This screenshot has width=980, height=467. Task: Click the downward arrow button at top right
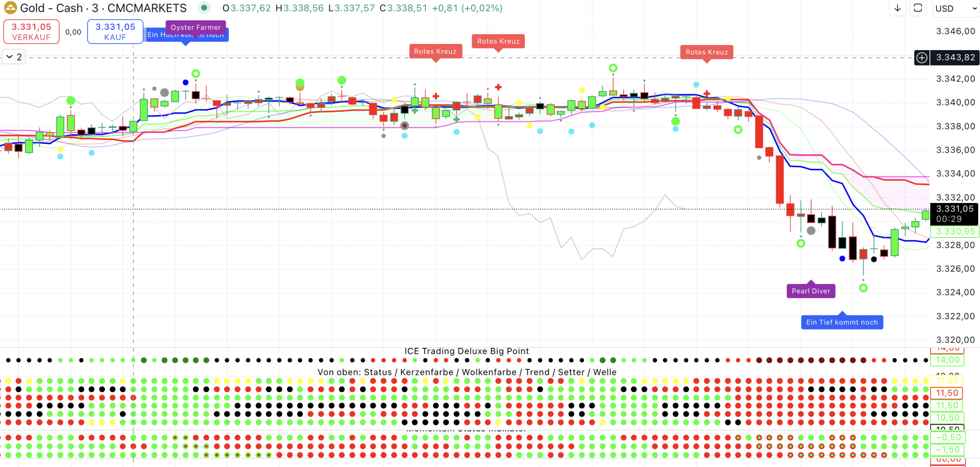(x=897, y=8)
